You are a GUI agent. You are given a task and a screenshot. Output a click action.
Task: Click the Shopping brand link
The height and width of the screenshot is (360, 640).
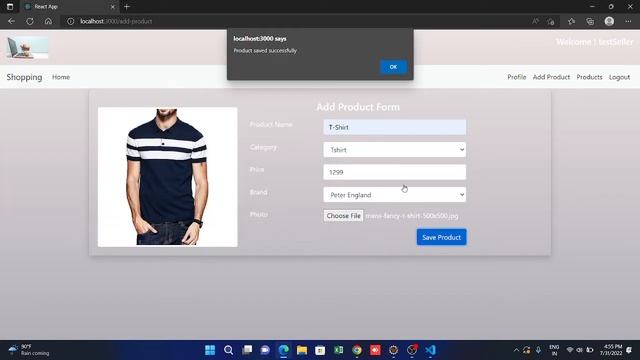(x=24, y=77)
